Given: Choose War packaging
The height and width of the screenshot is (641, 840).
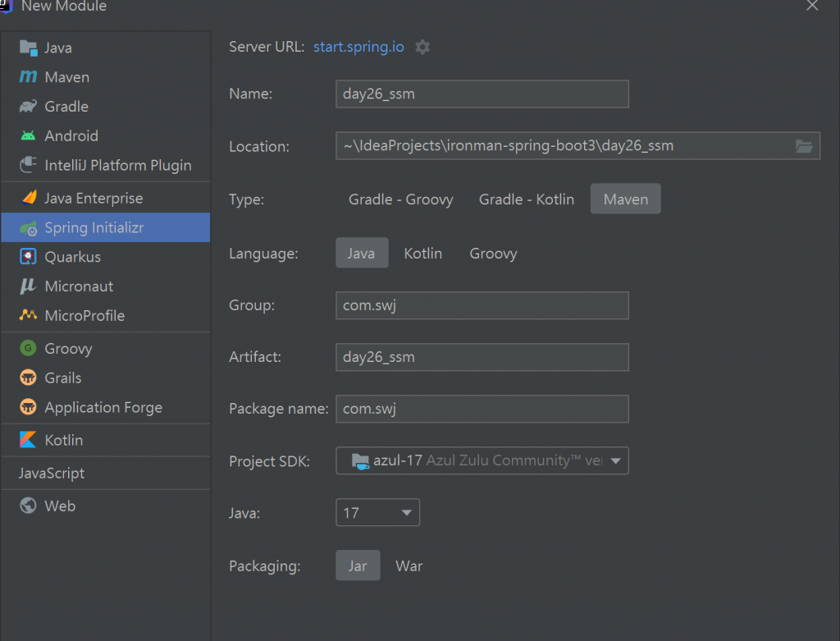Looking at the screenshot, I should point(409,565).
